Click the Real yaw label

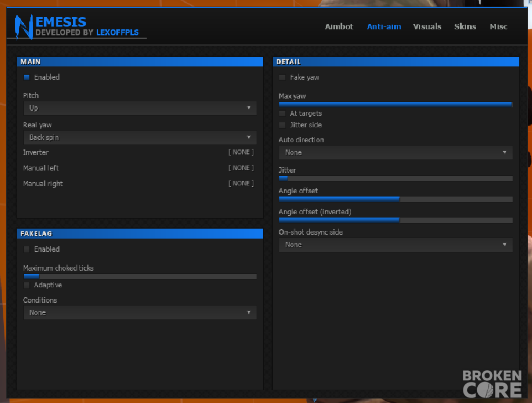37,125
